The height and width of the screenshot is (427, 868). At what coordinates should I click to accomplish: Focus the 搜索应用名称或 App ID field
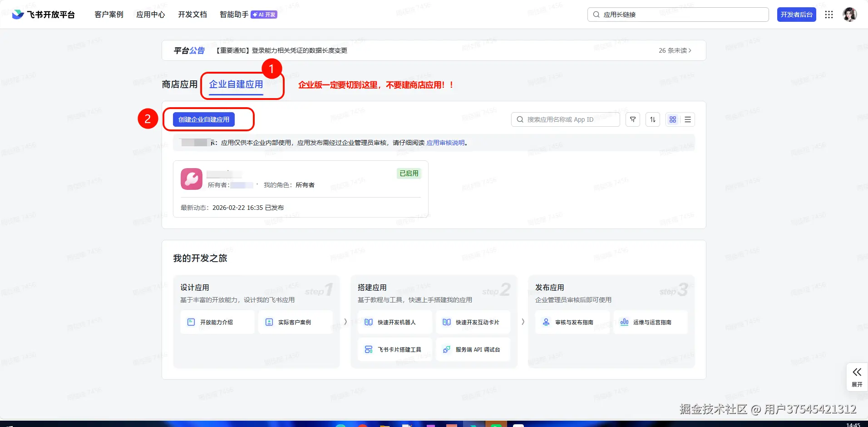pyautogui.click(x=566, y=119)
